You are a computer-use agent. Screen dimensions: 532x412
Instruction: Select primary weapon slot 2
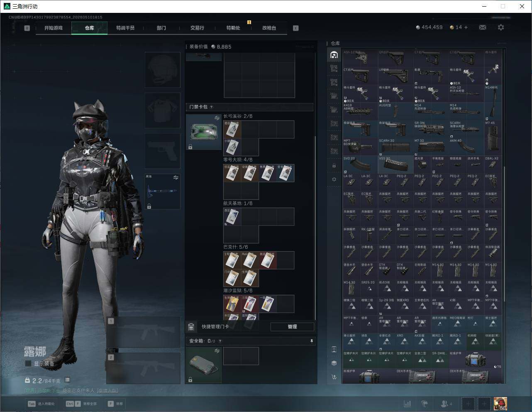(x=143, y=368)
